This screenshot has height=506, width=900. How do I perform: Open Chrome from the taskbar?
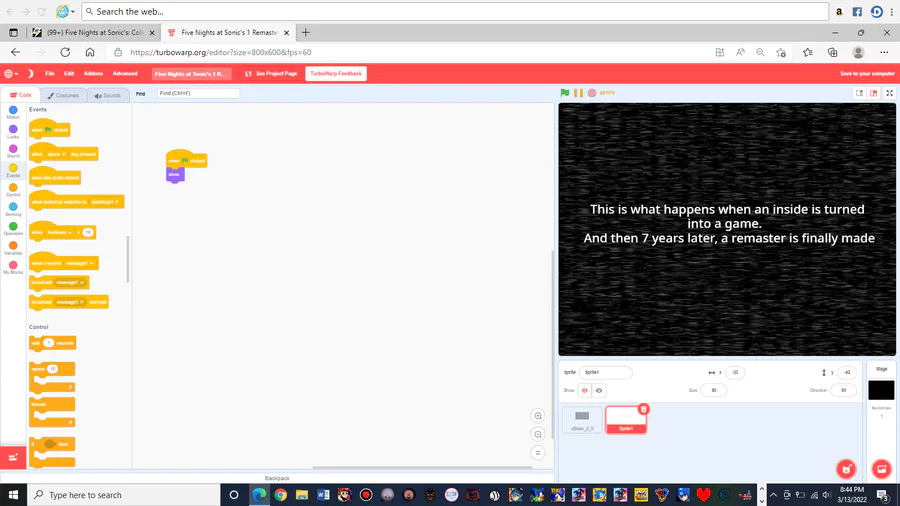coord(281,495)
